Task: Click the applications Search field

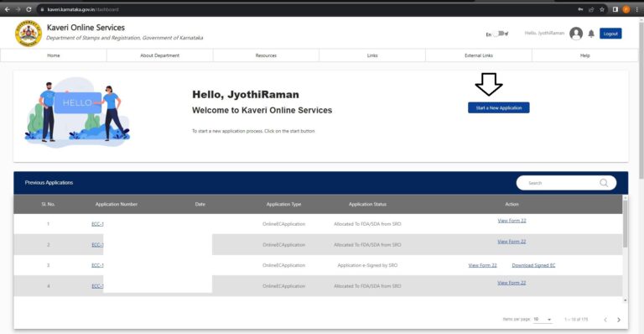Action: pos(566,183)
